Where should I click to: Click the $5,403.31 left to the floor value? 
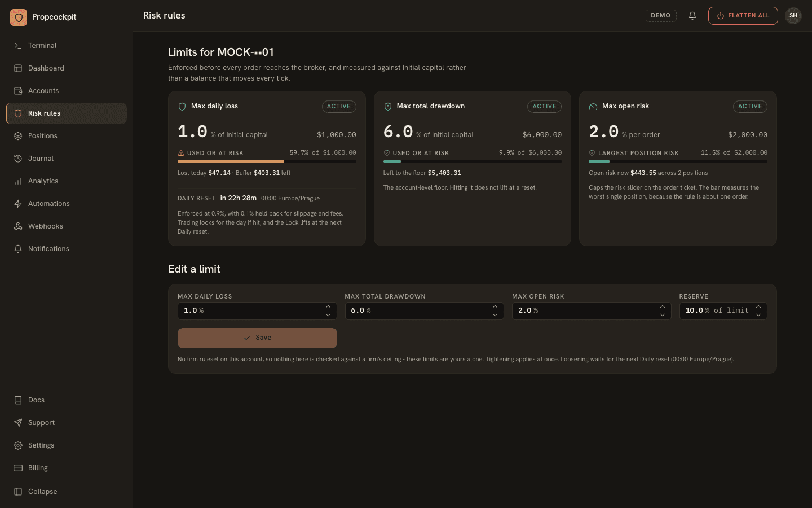(x=444, y=173)
